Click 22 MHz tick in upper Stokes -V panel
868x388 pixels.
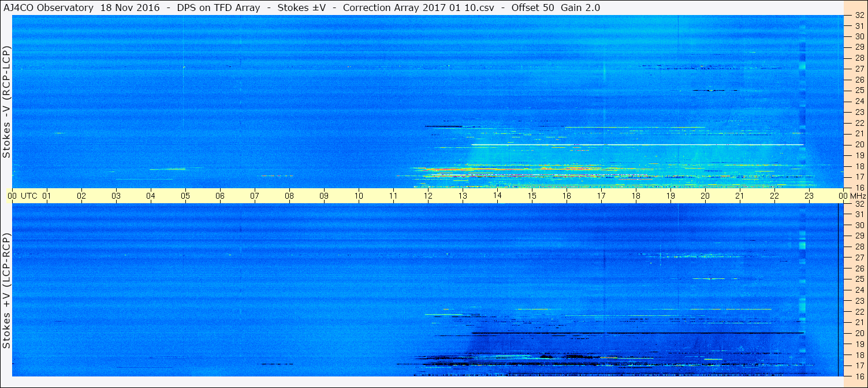(859, 122)
